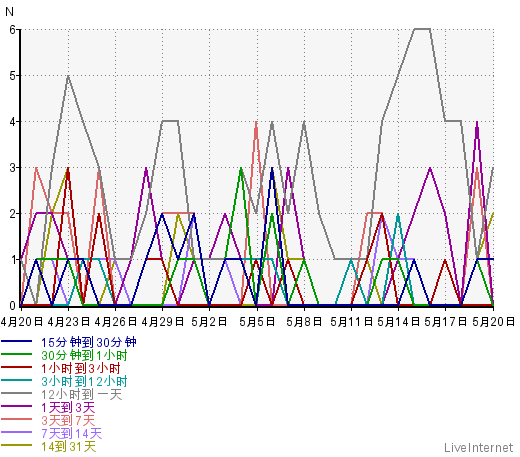Select the 15分钟到30分钟 legend label
This screenshot has width=520, height=457.
(x=89, y=342)
